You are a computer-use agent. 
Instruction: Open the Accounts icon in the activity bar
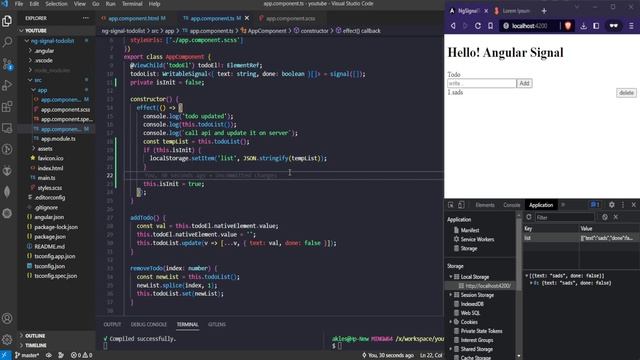[x=7, y=318]
